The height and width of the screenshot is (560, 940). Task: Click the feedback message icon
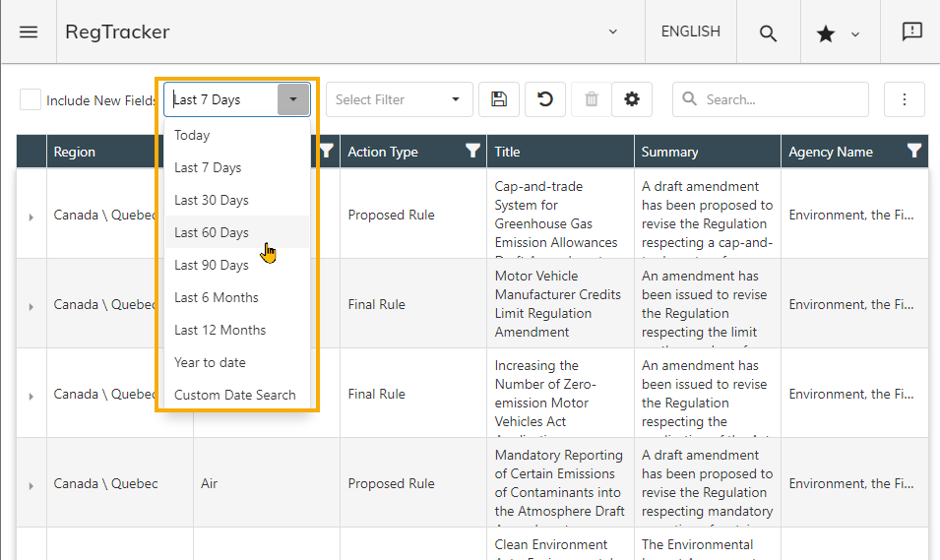pyautogui.click(x=911, y=31)
